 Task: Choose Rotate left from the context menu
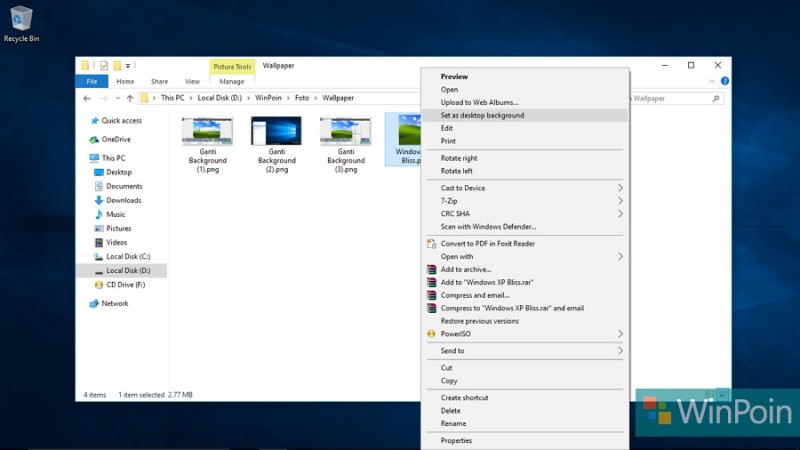(525, 171)
